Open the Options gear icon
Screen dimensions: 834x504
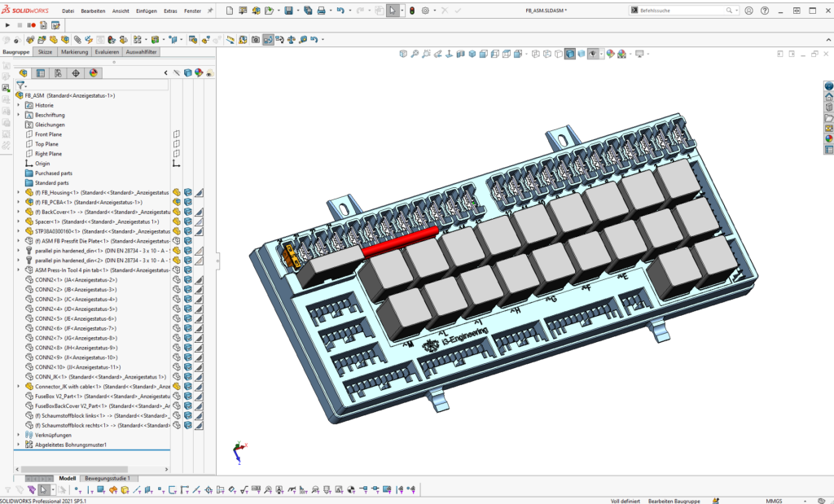(425, 11)
